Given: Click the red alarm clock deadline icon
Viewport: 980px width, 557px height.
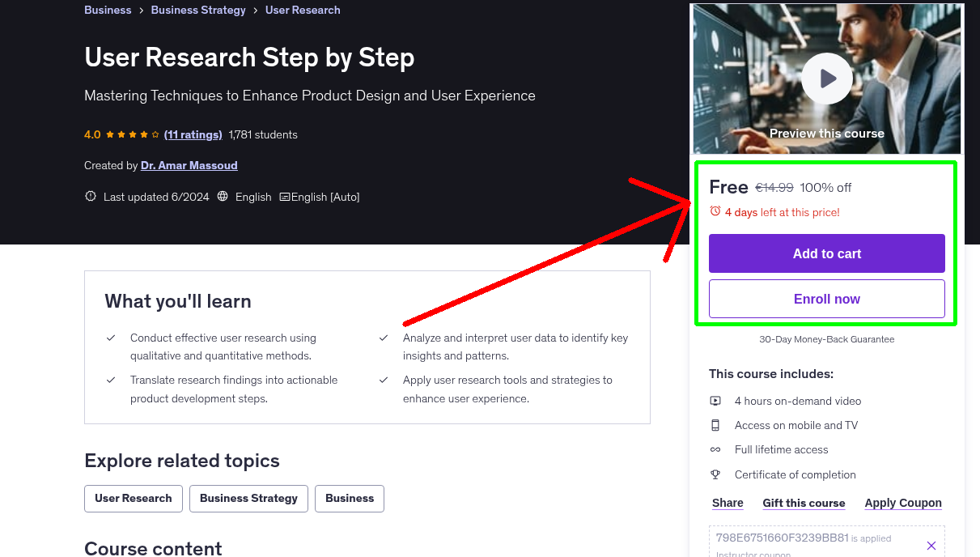Looking at the screenshot, I should pyautogui.click(x=715, y=211).
